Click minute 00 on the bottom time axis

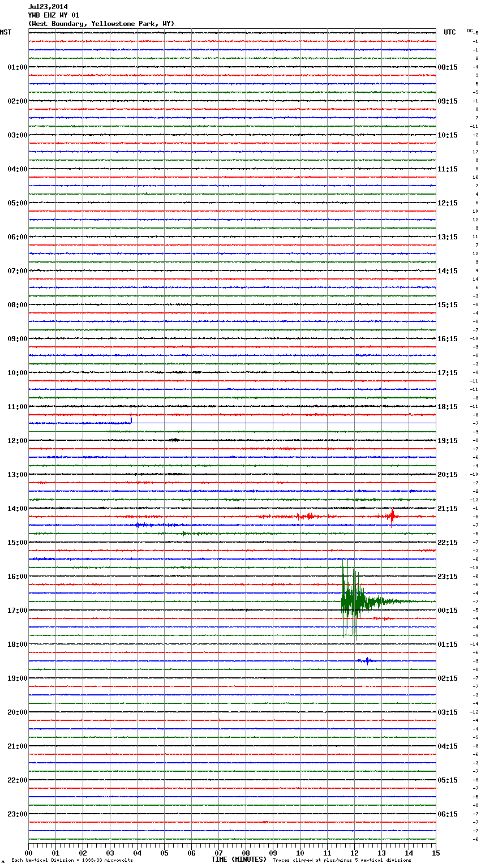[x=28, y=853]
